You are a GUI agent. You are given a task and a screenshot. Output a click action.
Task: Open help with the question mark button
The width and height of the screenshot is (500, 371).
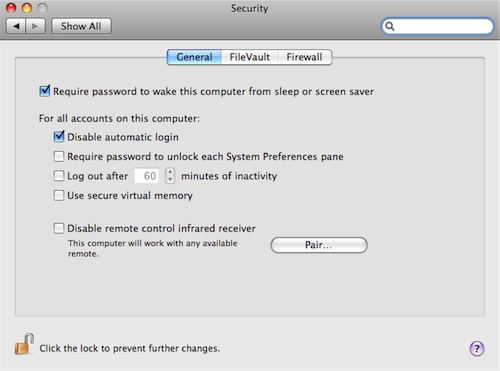point(477,349)
